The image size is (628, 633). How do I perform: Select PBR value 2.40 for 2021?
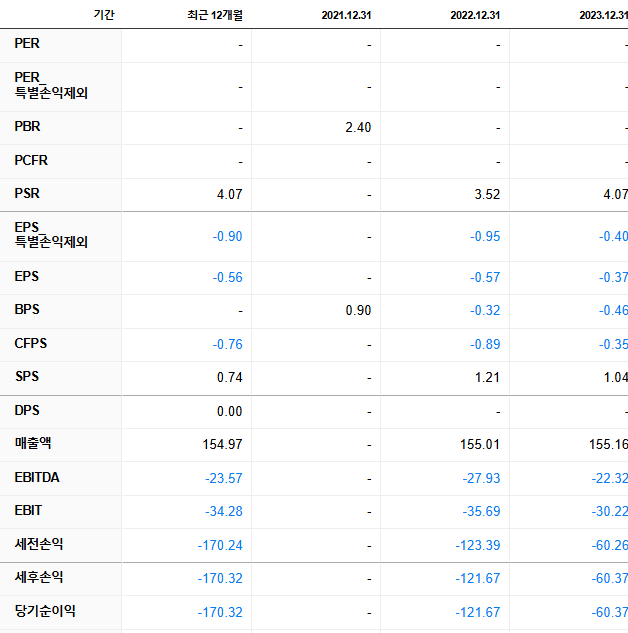coord(358,128)
